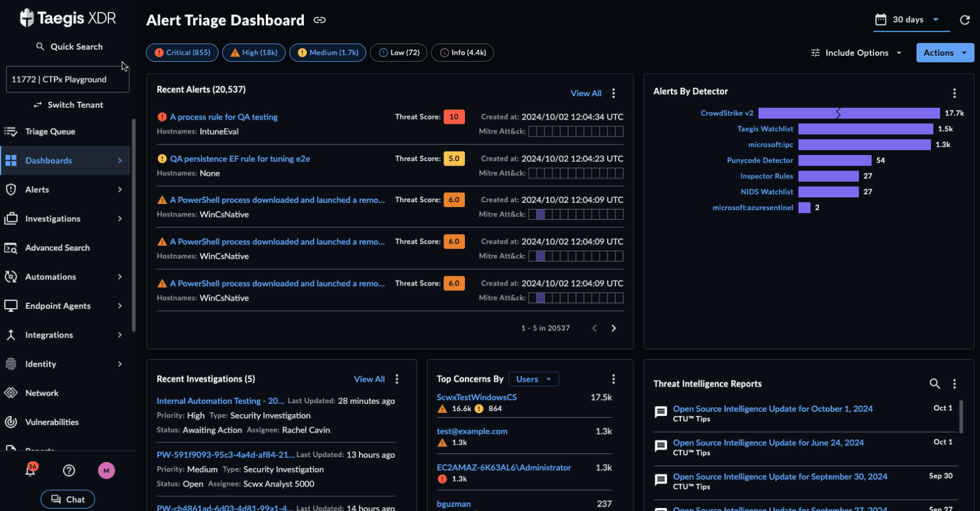This screenshot has width=980, height=511.
Task: Copy dashboard link icon next to title
Action: coord(320,20)
